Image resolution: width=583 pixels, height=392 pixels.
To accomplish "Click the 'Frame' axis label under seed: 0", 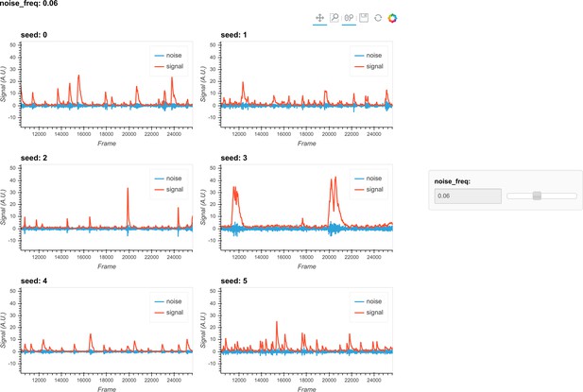I will pos(107,144).
